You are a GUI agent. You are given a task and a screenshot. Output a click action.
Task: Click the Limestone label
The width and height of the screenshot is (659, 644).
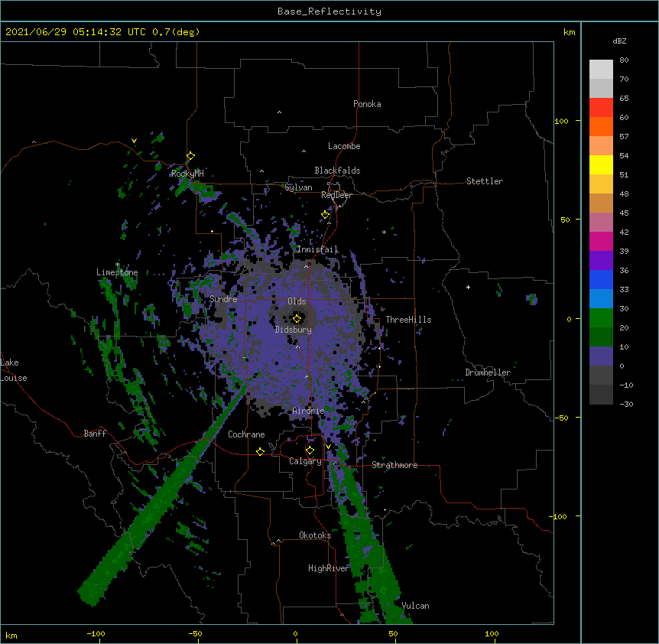117,272
